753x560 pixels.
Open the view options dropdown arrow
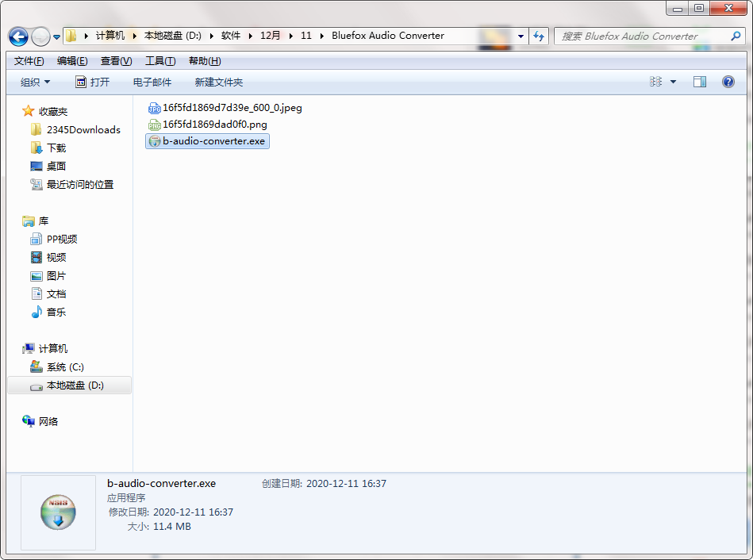[x=673, y=82]
